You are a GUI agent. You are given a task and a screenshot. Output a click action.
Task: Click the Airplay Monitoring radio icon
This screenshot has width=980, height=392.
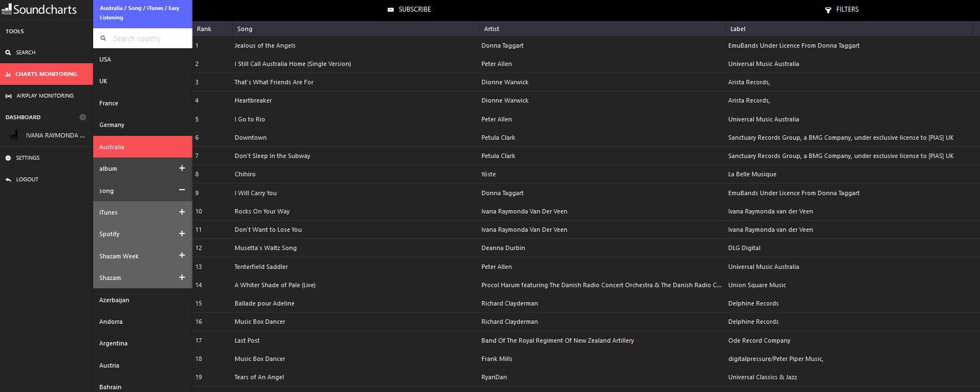click(8, 96)
